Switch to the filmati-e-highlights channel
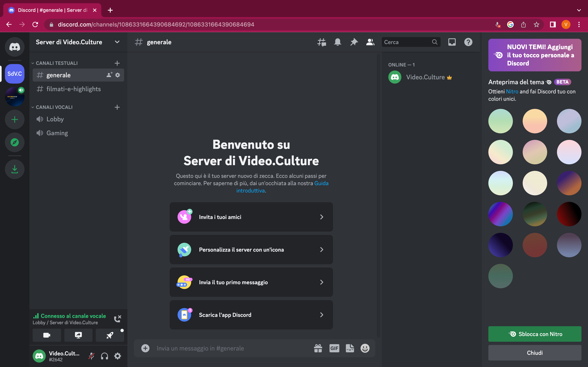588x367 pixels. point(73,89)
